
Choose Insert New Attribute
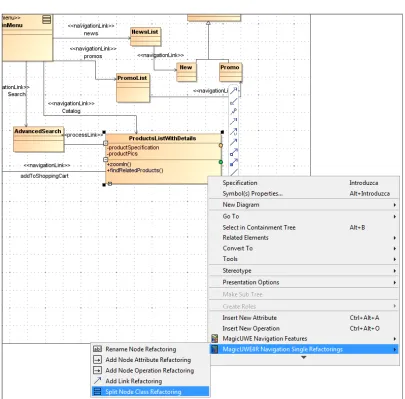[304, 318]
